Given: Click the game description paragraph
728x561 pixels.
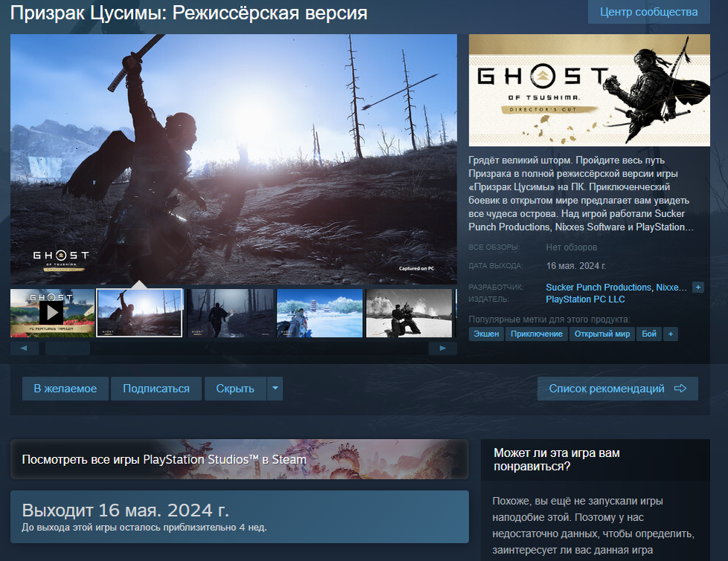Looking at the screenshot, I should click(581, 193).
